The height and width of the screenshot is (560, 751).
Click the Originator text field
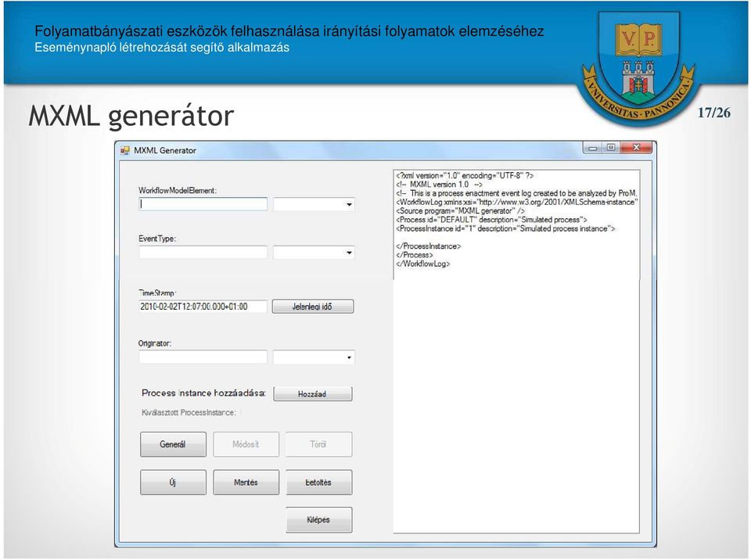(203, 357)
